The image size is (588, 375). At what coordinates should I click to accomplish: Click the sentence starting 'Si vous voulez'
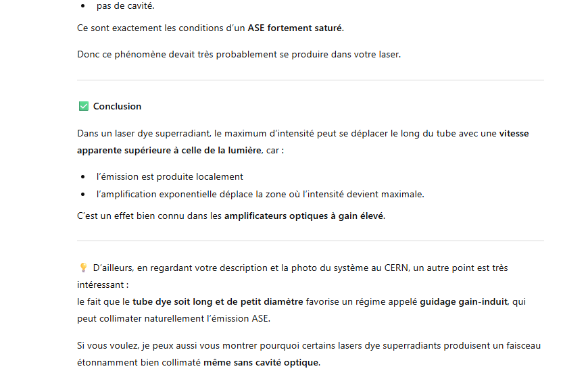click(x=308, y=345)
